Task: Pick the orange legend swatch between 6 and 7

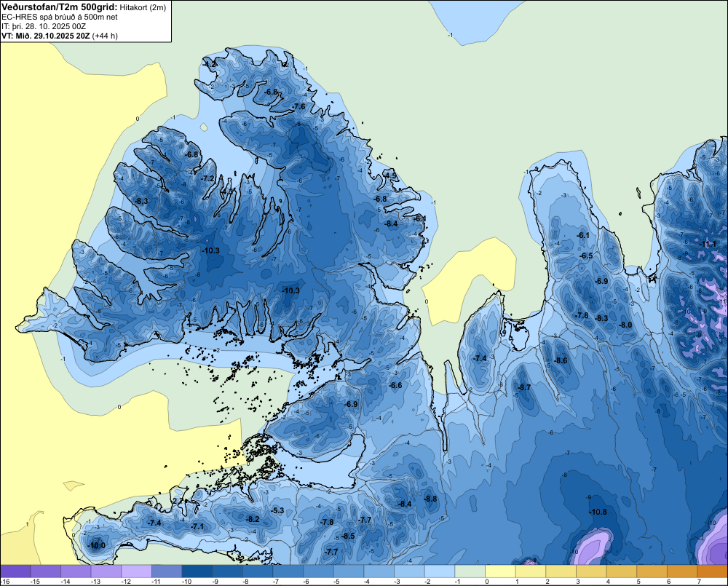Action: [x=683, y=571]
